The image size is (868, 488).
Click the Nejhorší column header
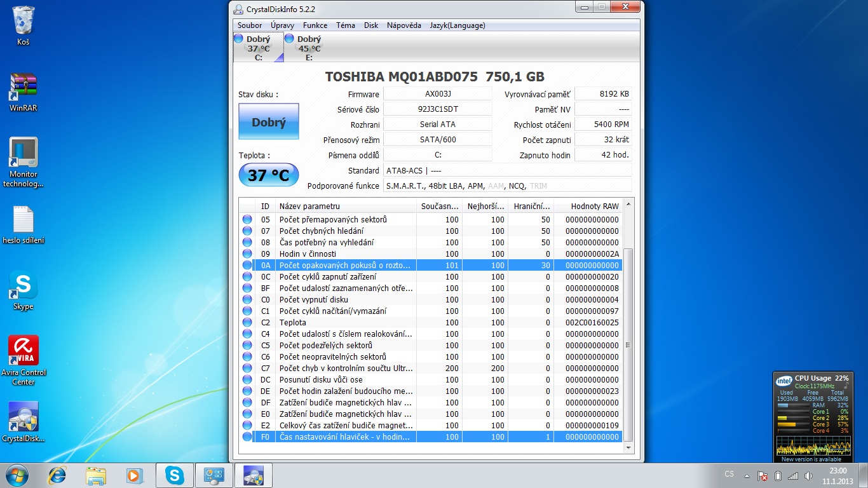tap(485, 206)
